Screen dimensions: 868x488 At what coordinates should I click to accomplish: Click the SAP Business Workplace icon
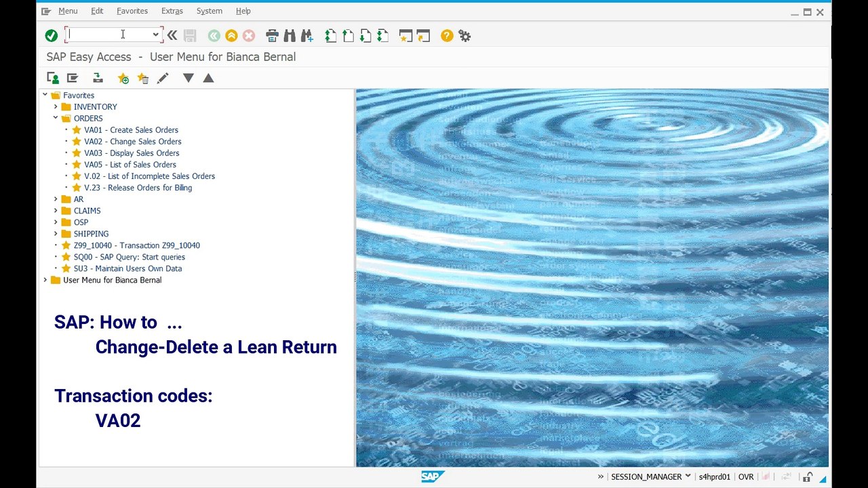pos(98,78)
